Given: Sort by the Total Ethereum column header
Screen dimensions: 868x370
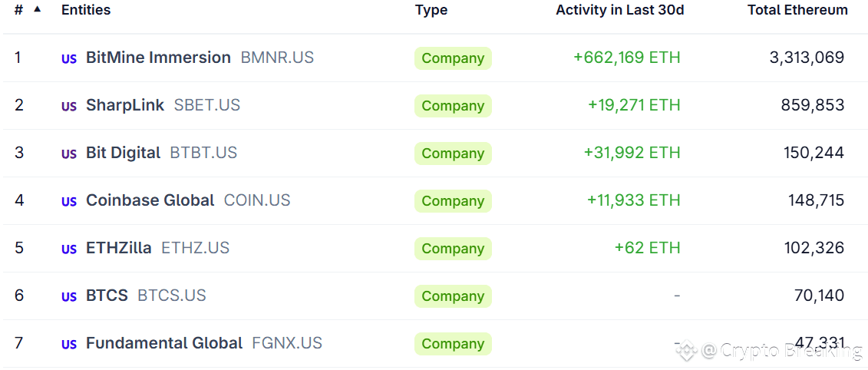Looking at the screenshot, I should (x=797, y=10).
